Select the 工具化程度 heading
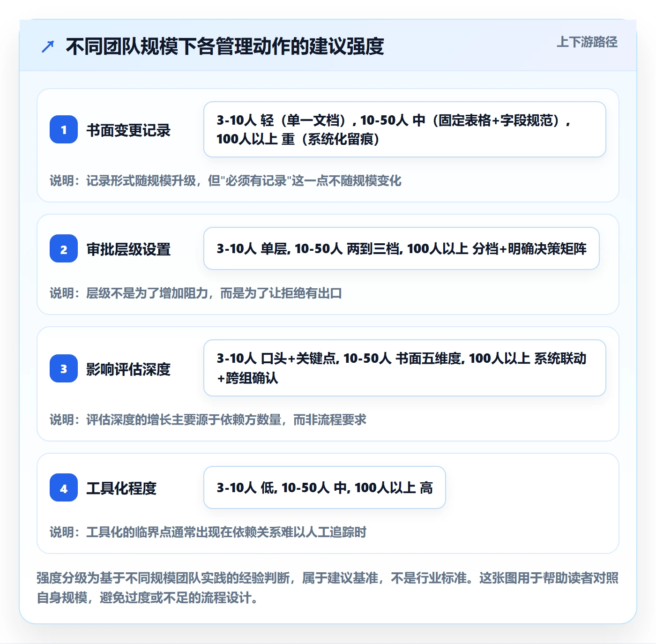Viewport: 656px width, 644px height. 121,488
